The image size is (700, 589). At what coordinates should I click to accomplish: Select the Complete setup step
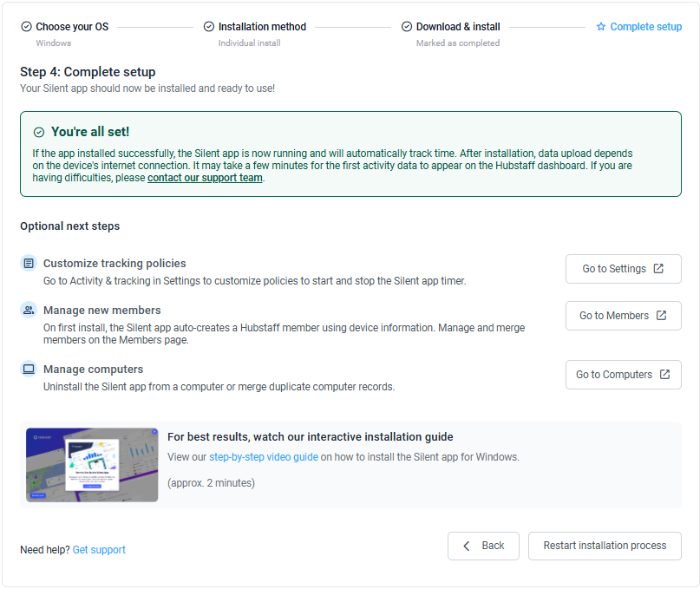[639, 27]
